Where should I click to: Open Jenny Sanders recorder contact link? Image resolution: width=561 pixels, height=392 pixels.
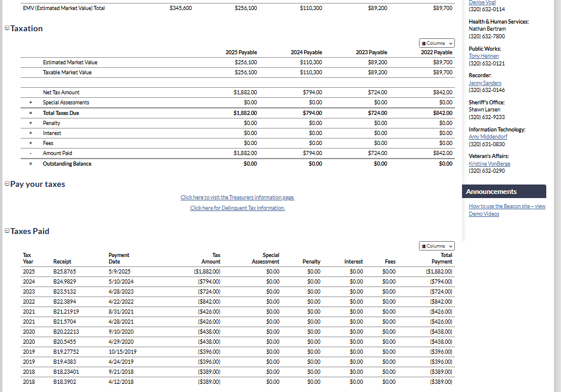(x=484, y=83)
